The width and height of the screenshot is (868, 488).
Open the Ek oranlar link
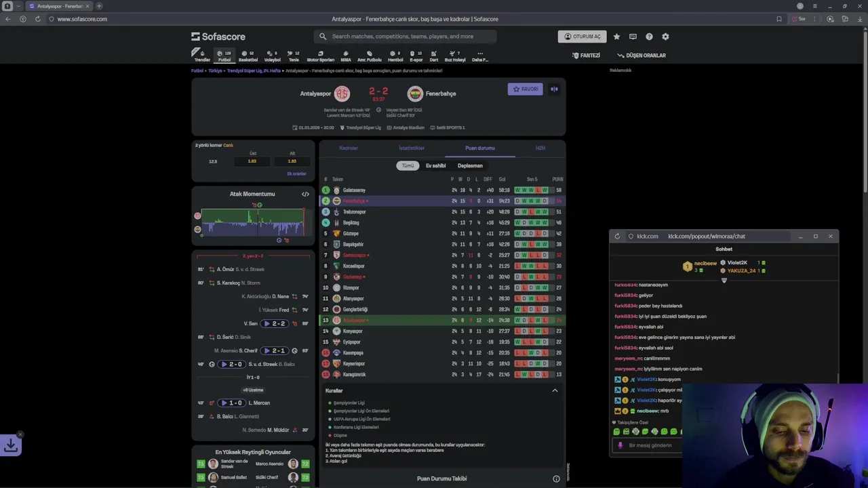coord(296,174)
